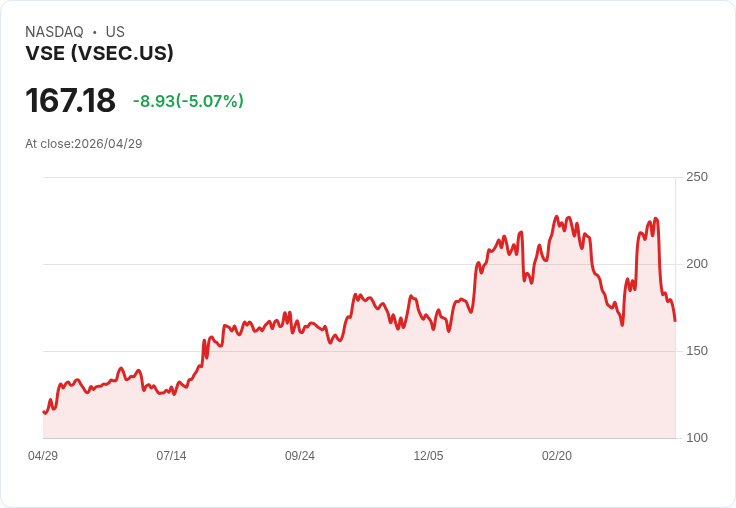Image resolution: width=736 pixels, height=508 pixels.
Task: Click the 07/14 x-axis date label
Action: (171, 456)
